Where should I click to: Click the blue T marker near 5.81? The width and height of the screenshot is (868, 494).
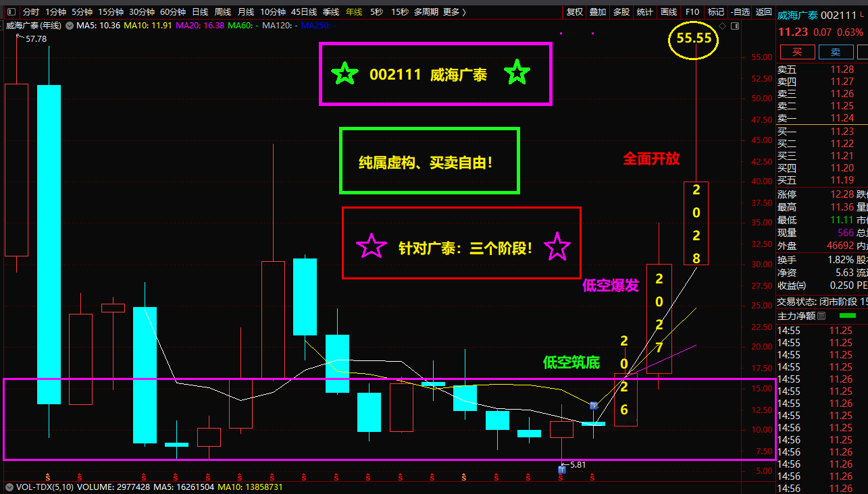click(x=561, y=469)
